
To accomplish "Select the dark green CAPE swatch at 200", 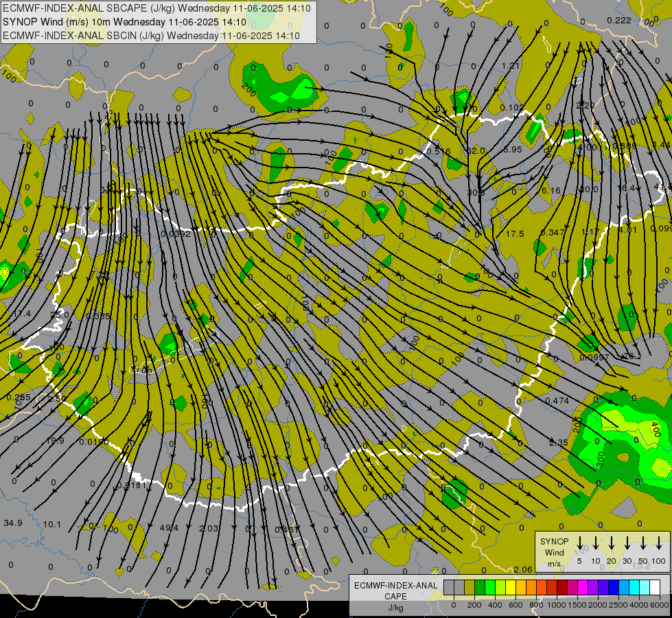I will coord(480,588).
